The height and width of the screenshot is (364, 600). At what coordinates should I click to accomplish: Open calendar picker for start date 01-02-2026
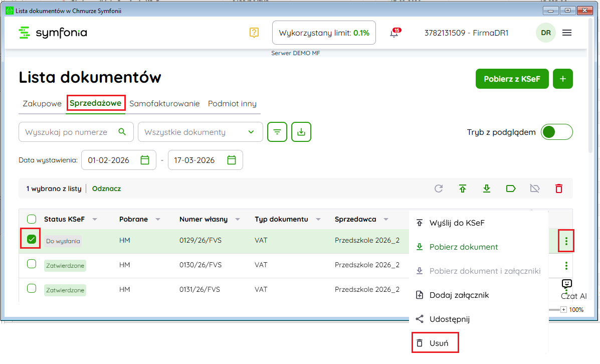click(145, 160)
